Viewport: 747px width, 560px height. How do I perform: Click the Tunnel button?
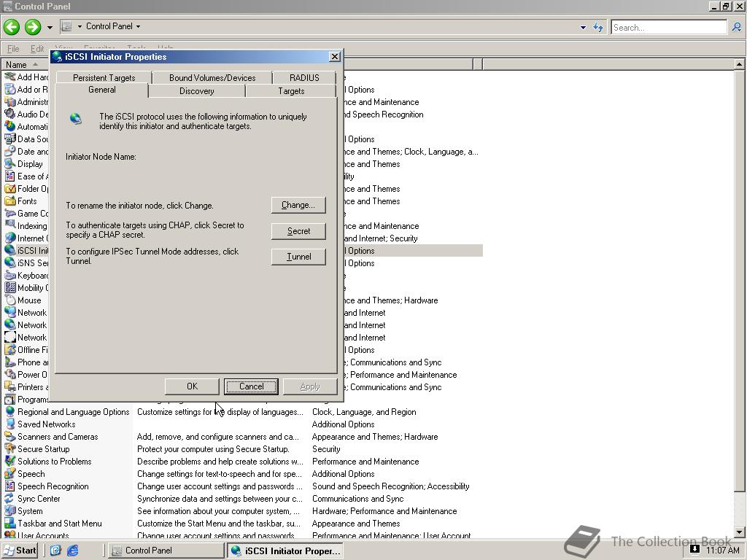pos(298,257)
